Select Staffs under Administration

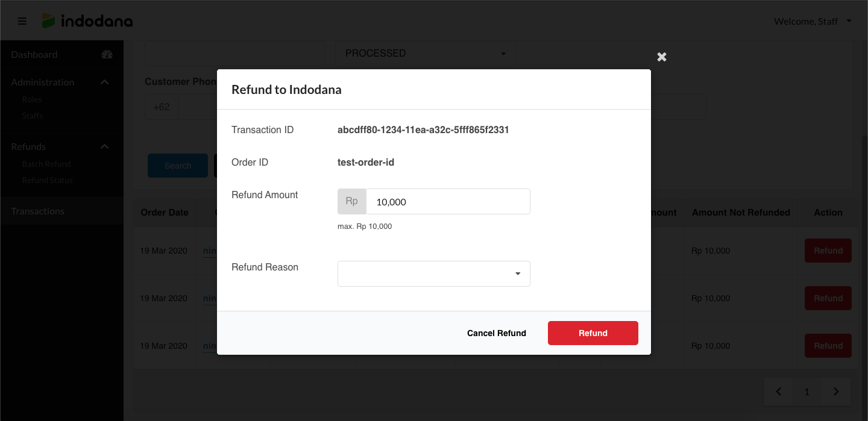click(x=33, y=116)
